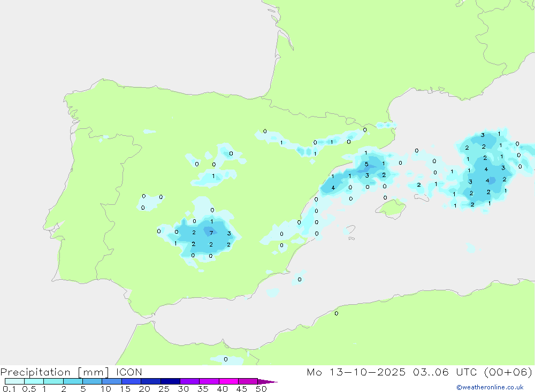Click the "50" legend scale label
Image resolution: width=535 pixels, height=392 pixels.
click(x=261, y=389)
